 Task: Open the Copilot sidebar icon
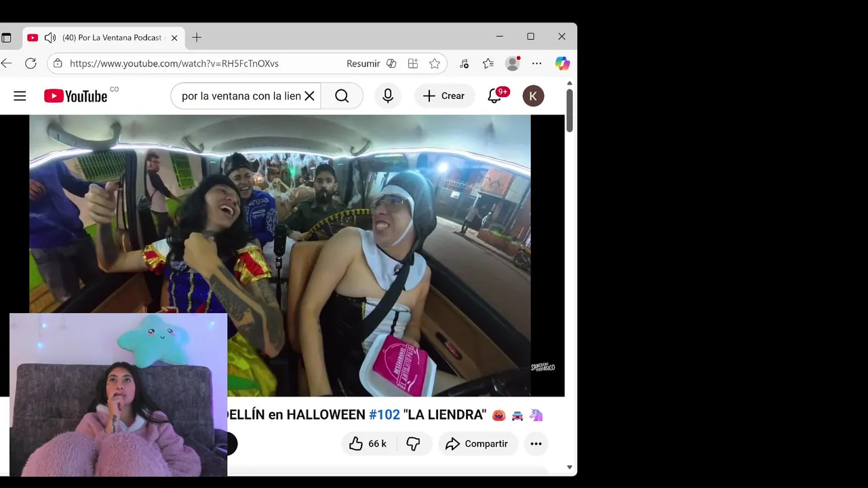click(x=562, y=64)
